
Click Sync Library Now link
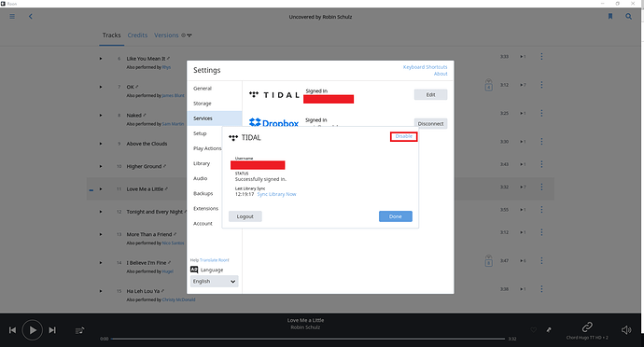point(276,194)
